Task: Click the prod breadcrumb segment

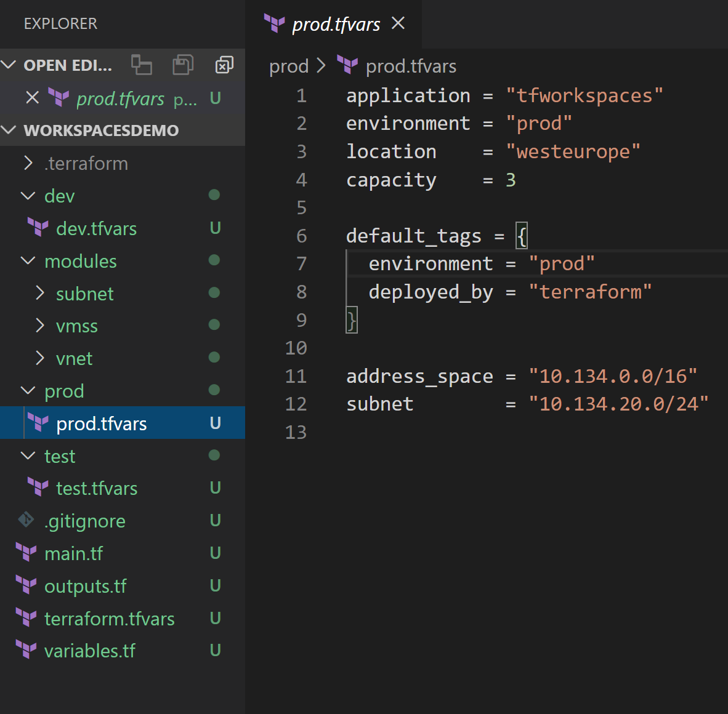Action: 289,66
